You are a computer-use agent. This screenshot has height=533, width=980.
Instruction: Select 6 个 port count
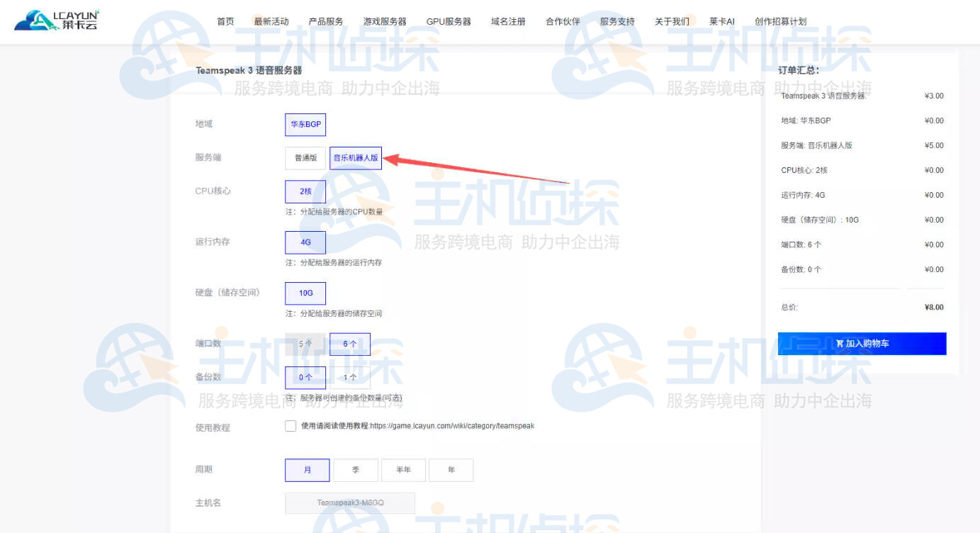tap(350, 344)
